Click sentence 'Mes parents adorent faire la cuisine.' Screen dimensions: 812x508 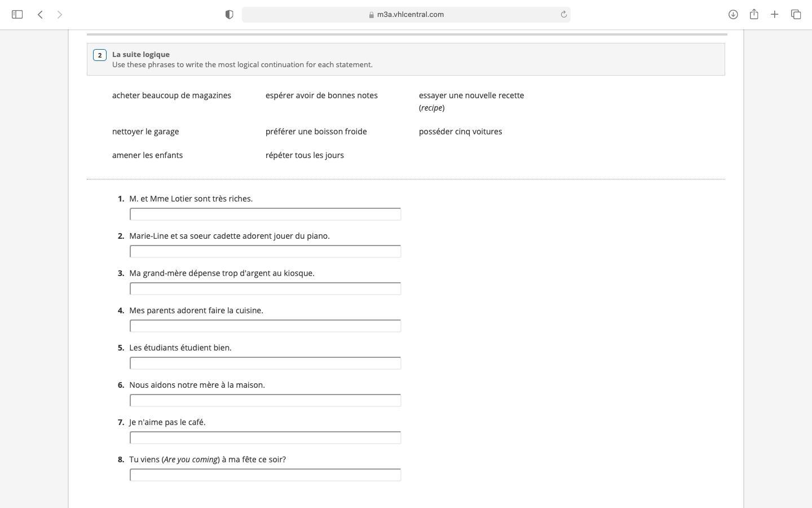pyautogui.click(x=196, y=310)
